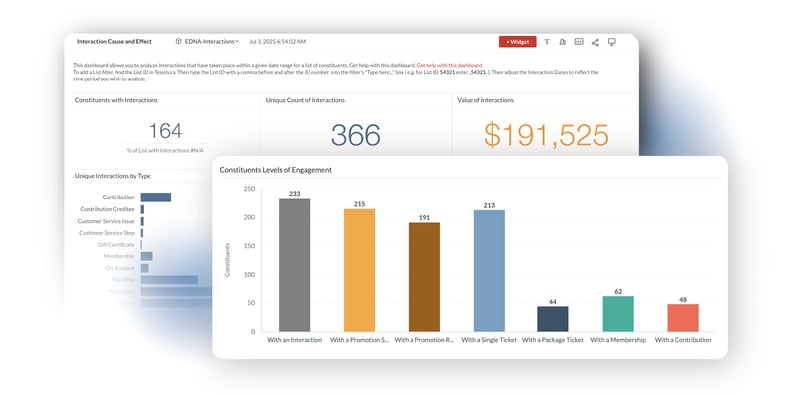Image resolution: width=800 pixels, height=395 pixels.
Task: Click the Jul 3, 2025 6:54:02 AM timestamp
Action: point(278,41)
